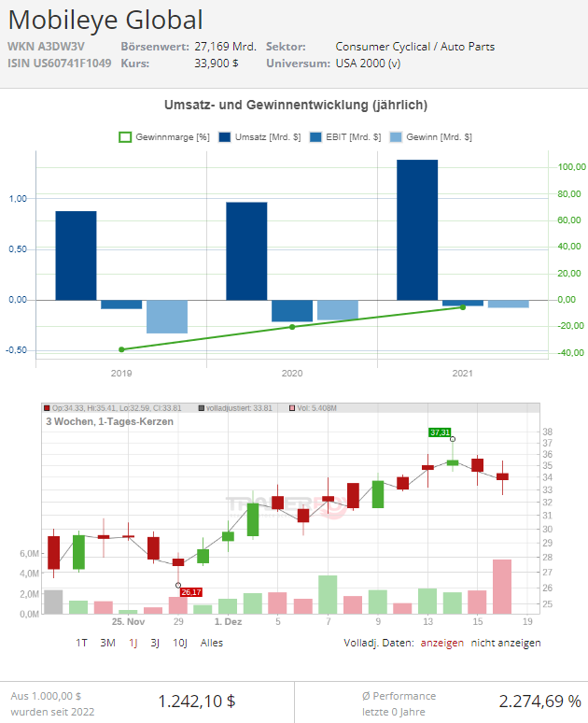Click the WKN A3DW3V text
Image resolution: width=588 pixels, height=723 pixels.
[46, 47]
